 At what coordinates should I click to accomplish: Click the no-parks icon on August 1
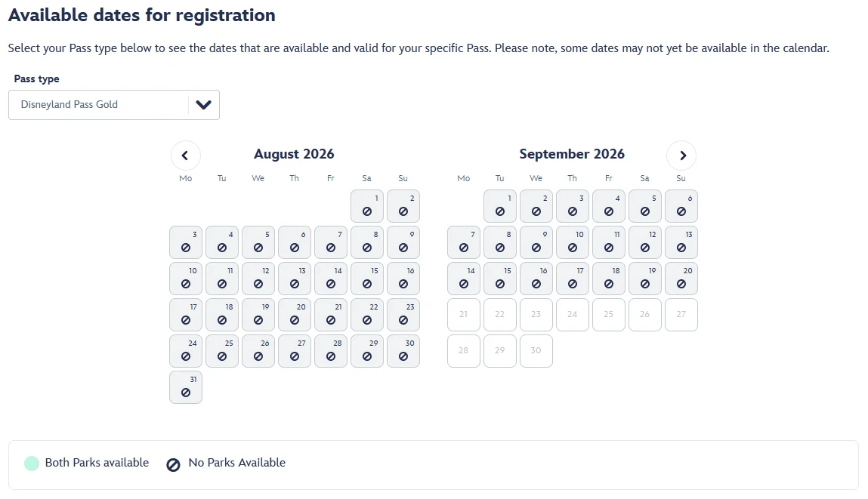click(x=367, y=212)
